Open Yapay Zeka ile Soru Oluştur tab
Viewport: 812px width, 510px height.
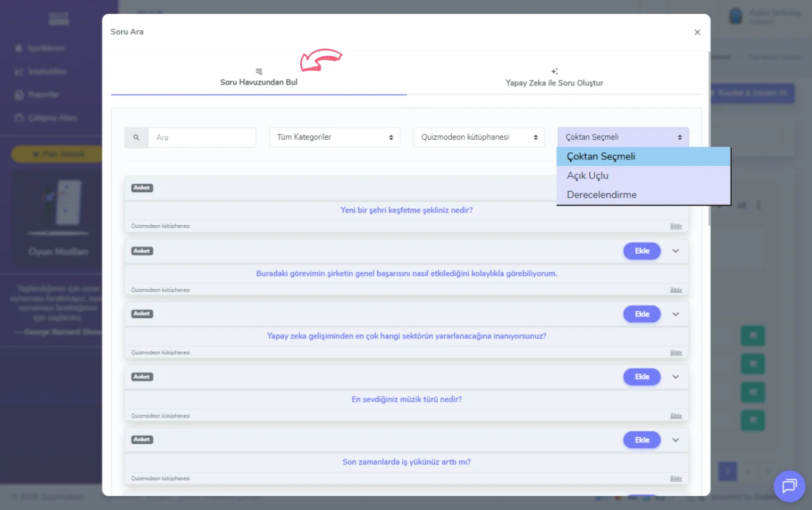[554, 78]
